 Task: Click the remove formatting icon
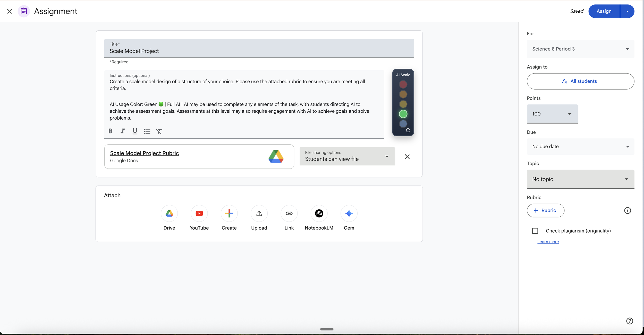159,131
